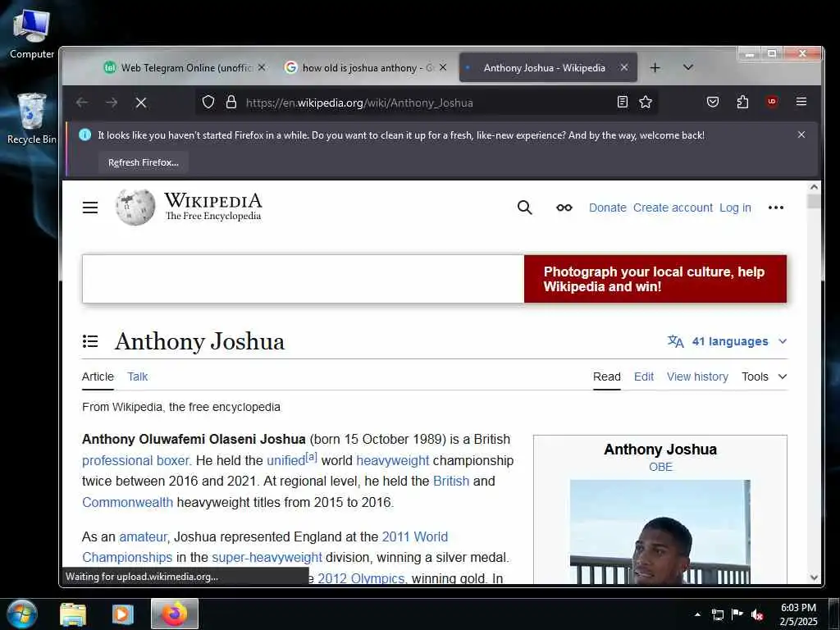Click the Refresh Firefox... button
840x630 pixels.
[x=143, y=162]
